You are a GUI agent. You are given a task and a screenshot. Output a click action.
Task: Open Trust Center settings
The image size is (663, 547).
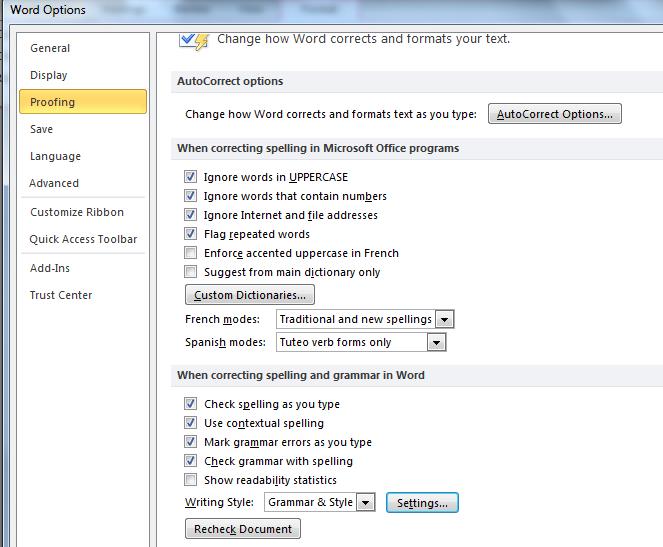(x=61, y=295)
